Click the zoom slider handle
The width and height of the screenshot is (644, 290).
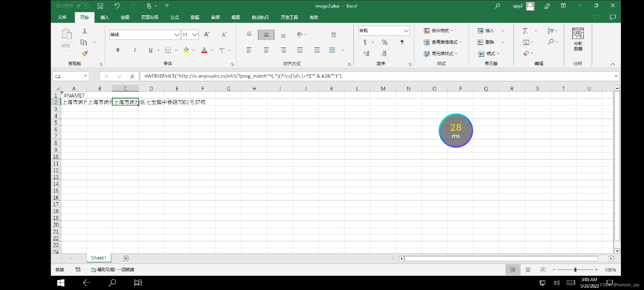pos(575,270)
